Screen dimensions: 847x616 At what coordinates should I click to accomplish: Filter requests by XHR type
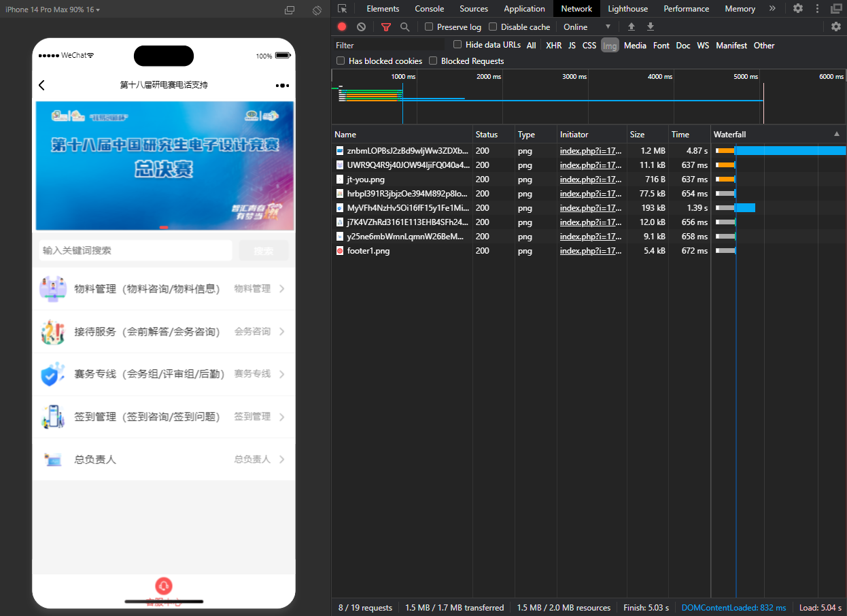pos(554,46)
